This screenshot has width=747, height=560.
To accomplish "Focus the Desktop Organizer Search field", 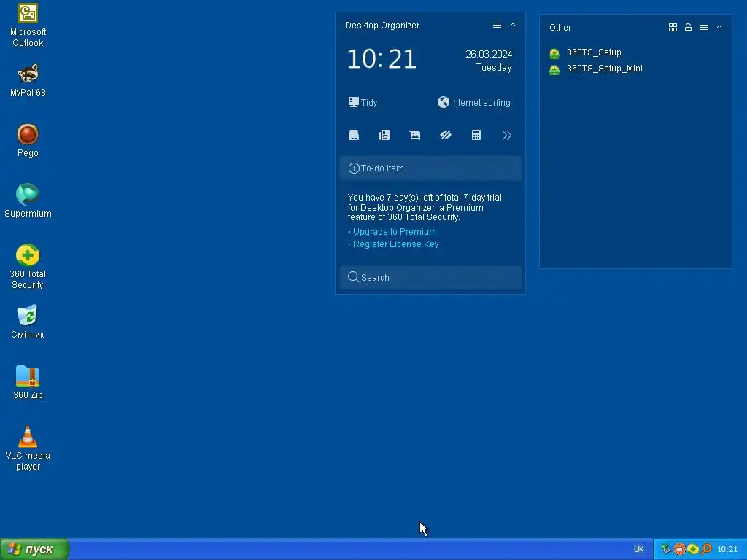I will pos(430,277).
